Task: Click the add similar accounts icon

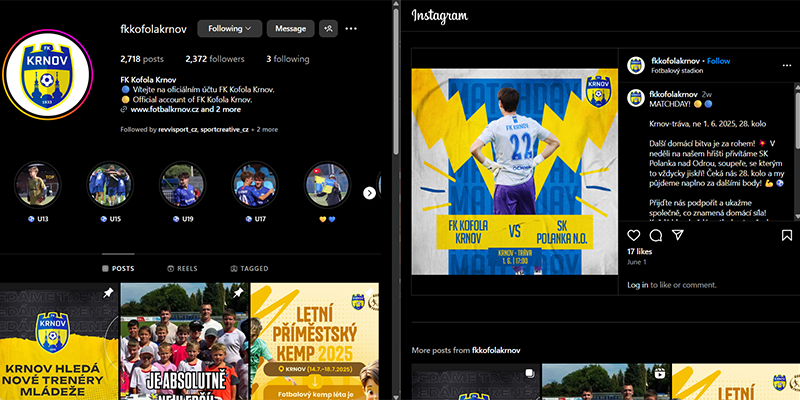Action: coord(329,29)
